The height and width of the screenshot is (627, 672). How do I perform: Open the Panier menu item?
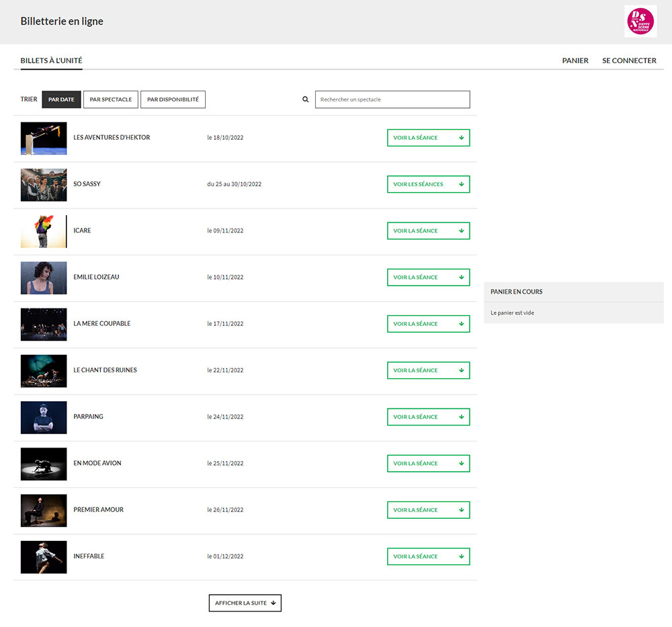click(575, 60)
